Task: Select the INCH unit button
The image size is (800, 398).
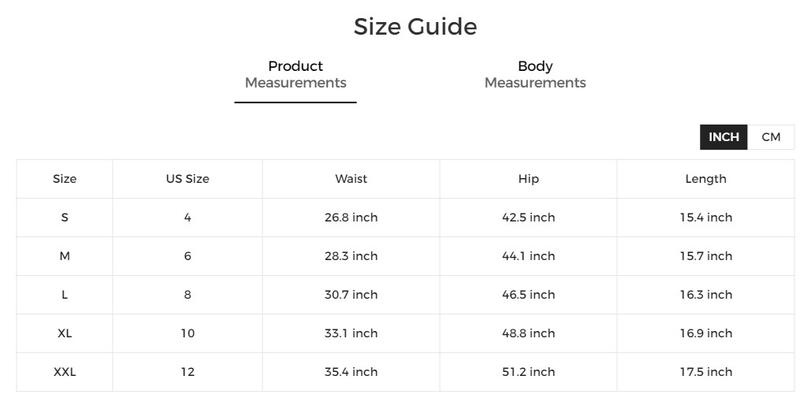Action: click(723, 137)
